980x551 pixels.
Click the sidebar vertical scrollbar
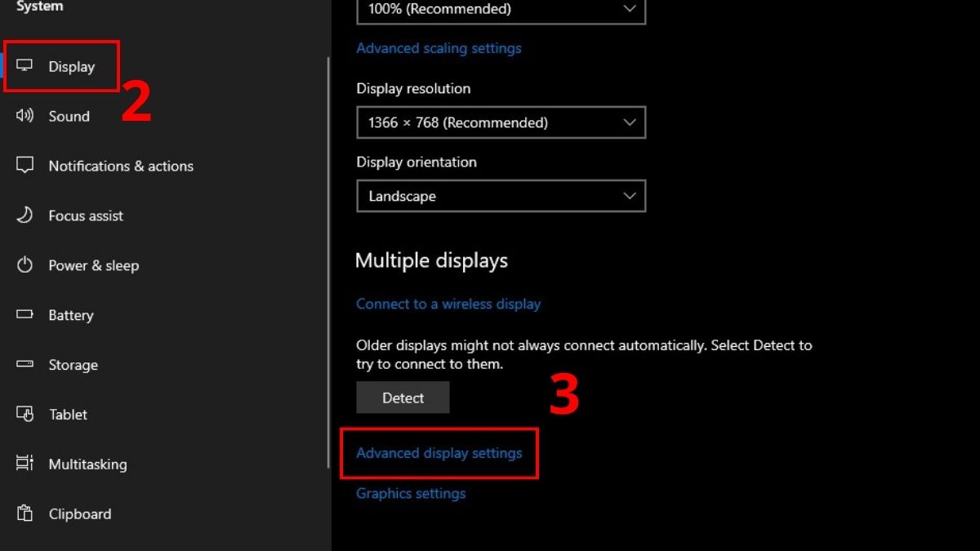click(x=328, y=261)
